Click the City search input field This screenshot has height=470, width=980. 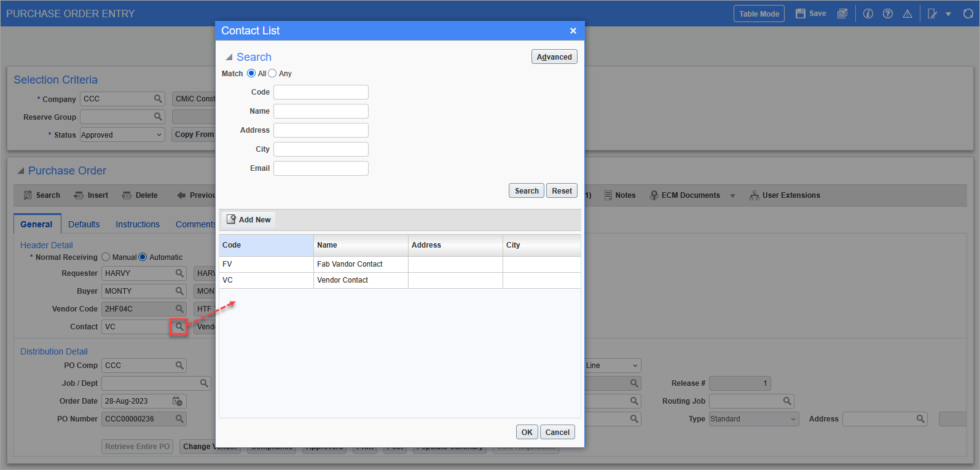coord(321,149)
